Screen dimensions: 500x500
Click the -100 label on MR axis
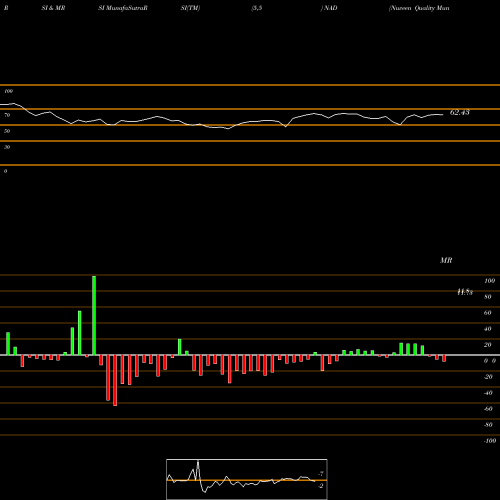(490, 441)
